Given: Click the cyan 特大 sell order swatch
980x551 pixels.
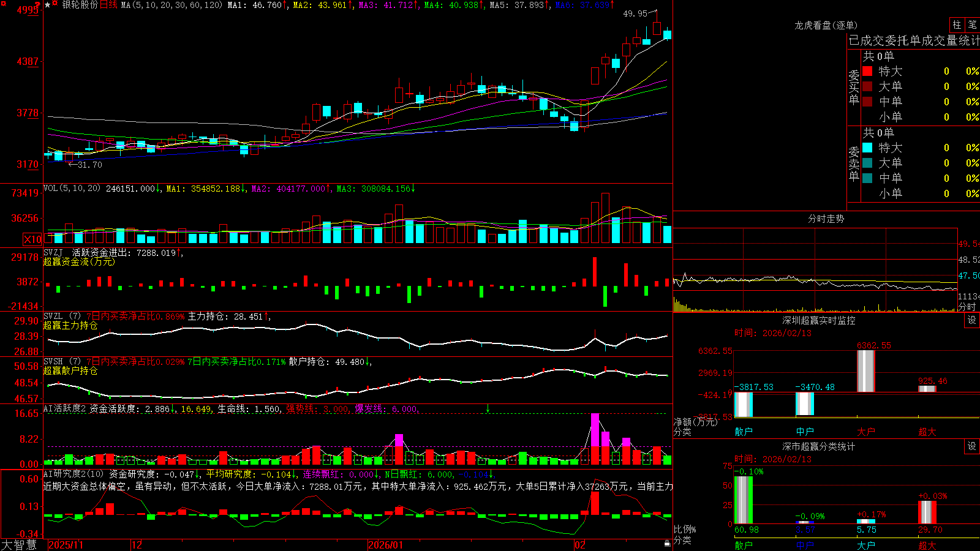Looking at the screenshot, I should (x=867, y=148).
